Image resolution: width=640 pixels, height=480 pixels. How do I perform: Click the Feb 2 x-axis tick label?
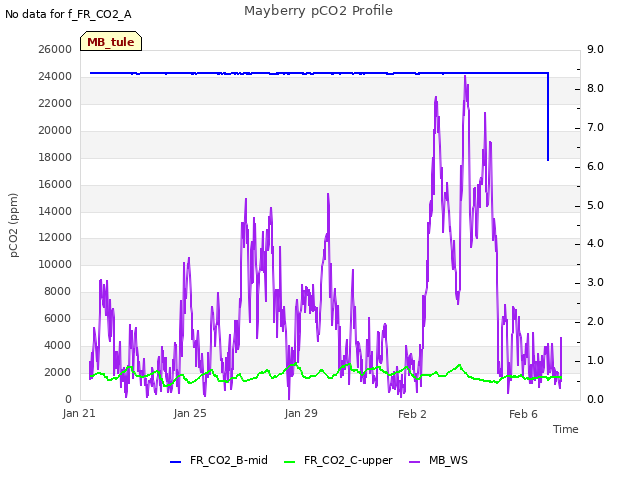coord(412,414)
